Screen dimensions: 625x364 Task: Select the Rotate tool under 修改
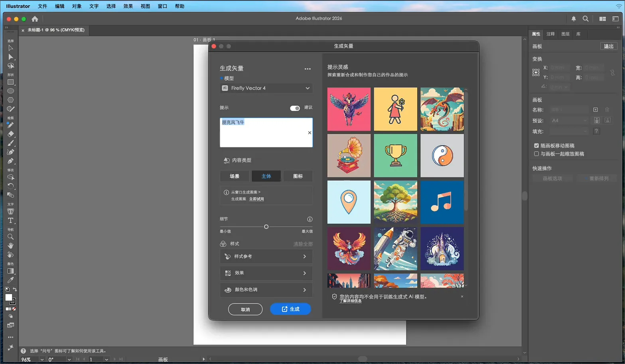coord(11,186)
